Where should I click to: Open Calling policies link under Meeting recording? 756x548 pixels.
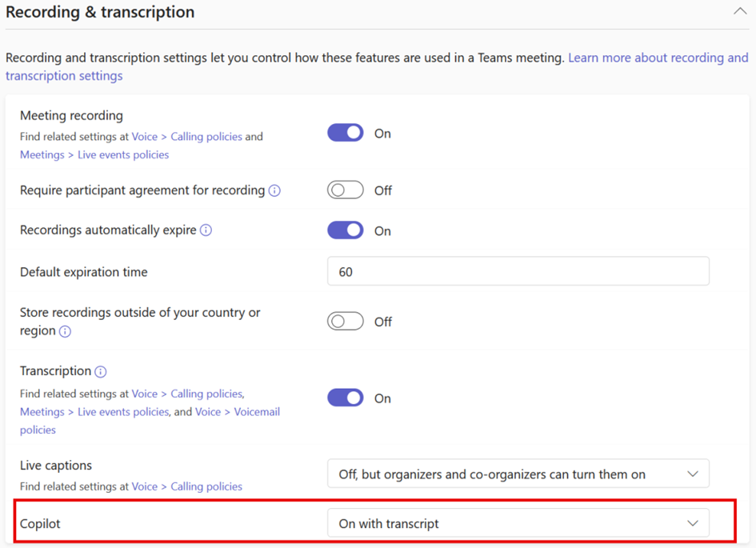206,137
